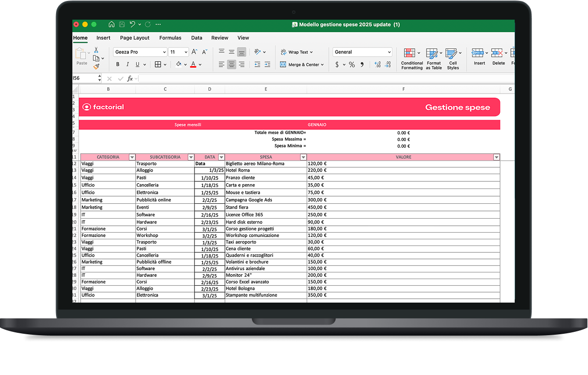This screenshot has height=375, width=588.
Task: Click the Increase Decimal icon
Action: 377,64
